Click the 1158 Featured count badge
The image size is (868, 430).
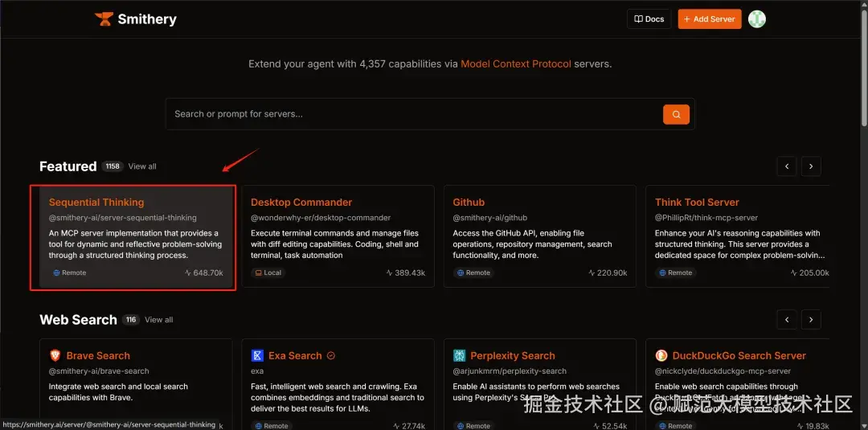[113, 166]
